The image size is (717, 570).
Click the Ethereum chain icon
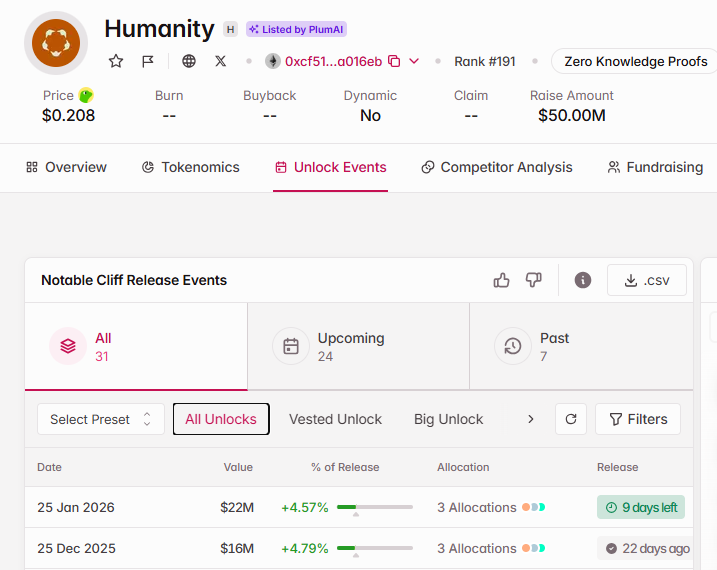[x=273, y=61]
